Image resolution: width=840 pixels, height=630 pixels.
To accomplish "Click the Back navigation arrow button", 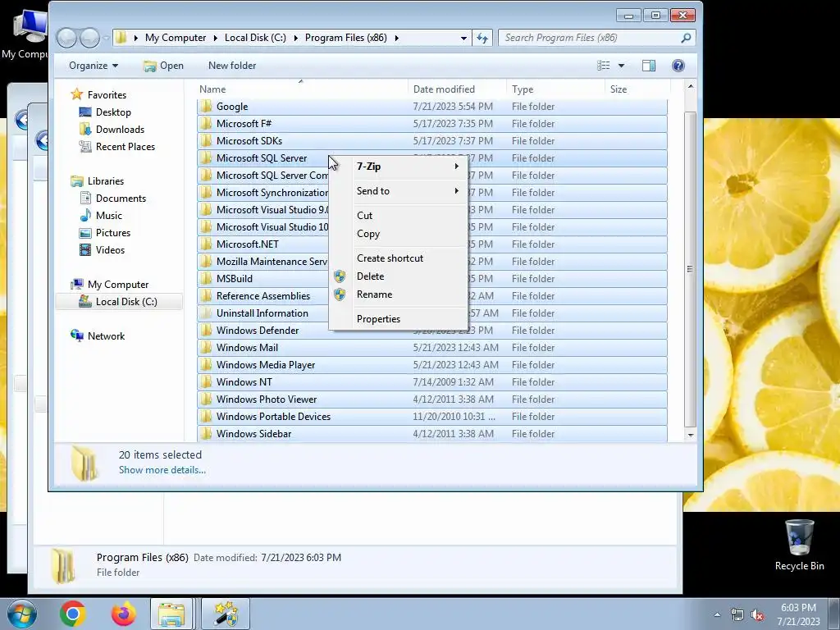I will (67, 38).
